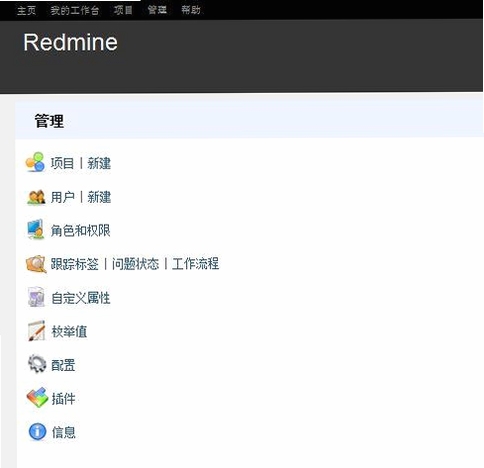Open the 枚举值 link
This screenshot has width=484, height=468.
(x=69, y=331)
